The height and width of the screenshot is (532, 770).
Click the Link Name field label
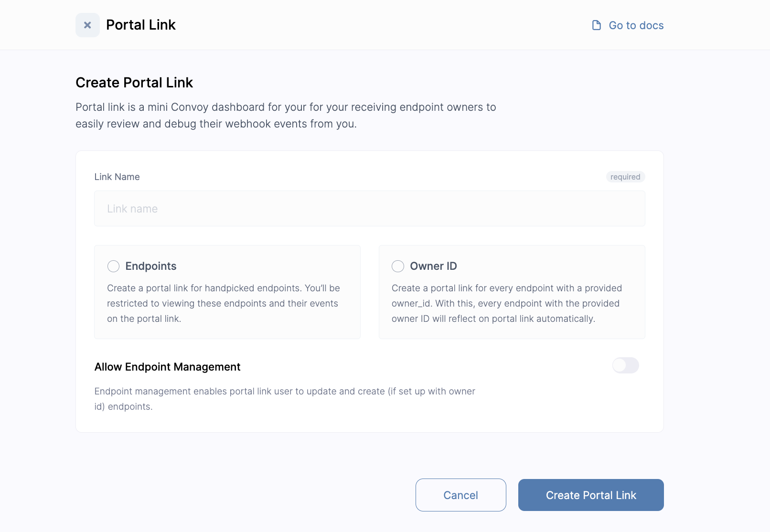tap(117, 177)
